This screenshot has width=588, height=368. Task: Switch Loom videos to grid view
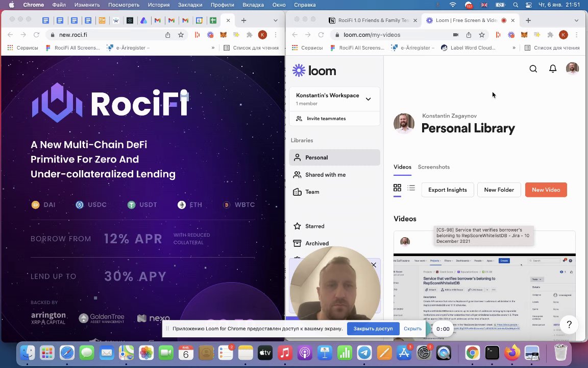pos(397,188)
